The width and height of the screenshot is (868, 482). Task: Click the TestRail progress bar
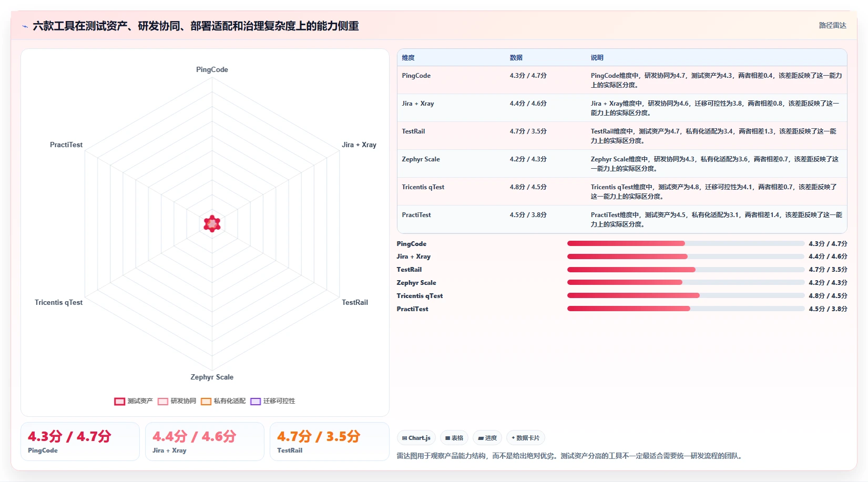click(x=686, y=270)
